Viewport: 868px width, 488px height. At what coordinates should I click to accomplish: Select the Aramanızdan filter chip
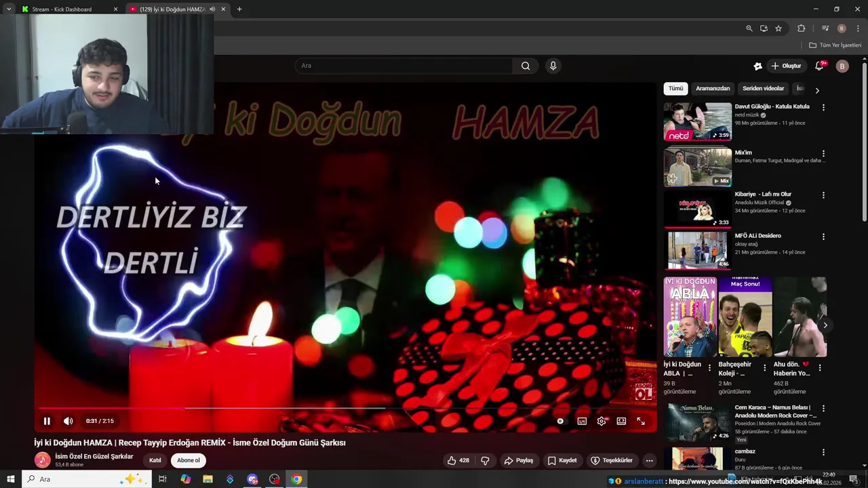[713, 89]
